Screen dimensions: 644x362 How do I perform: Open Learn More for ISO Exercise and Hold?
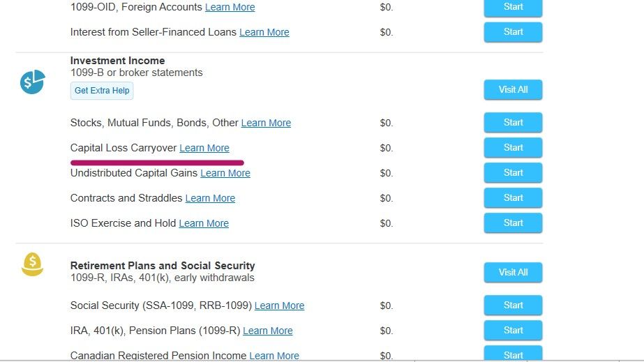pyautogui.click(x=204, y=223)
